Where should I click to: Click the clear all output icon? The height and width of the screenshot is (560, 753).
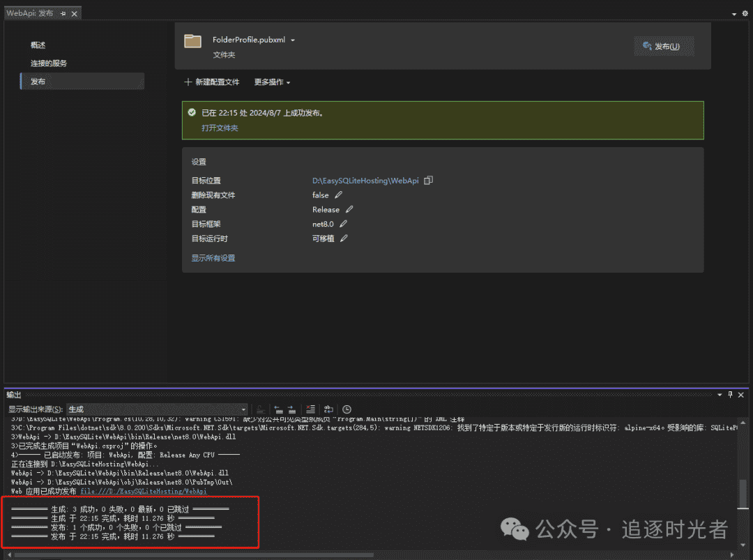(x=311, y=409)
